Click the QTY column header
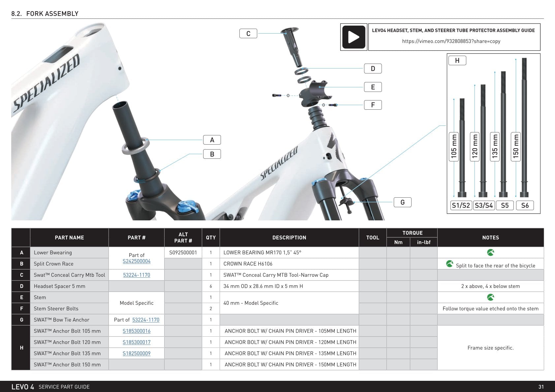 pyautogui.click(x=211, y=238)
